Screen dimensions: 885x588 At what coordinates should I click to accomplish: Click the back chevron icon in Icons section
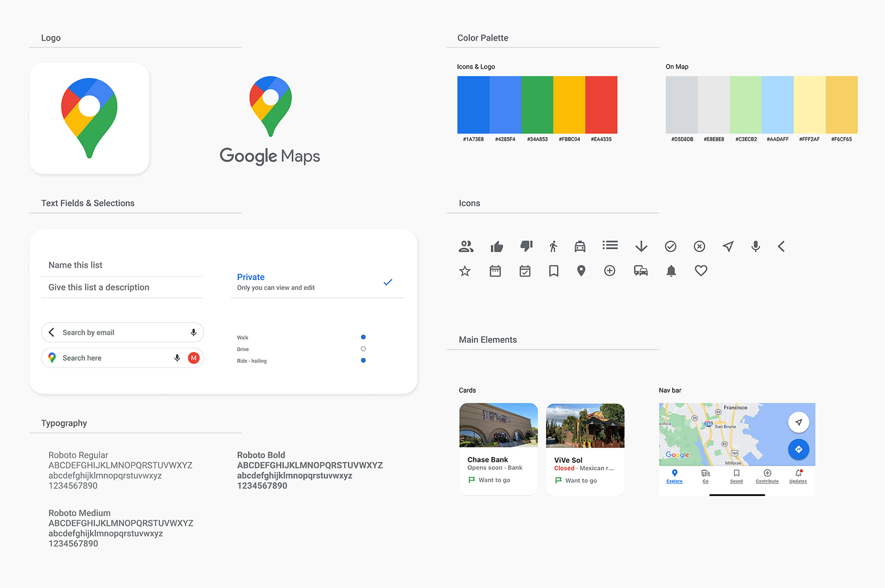[781, 247]
